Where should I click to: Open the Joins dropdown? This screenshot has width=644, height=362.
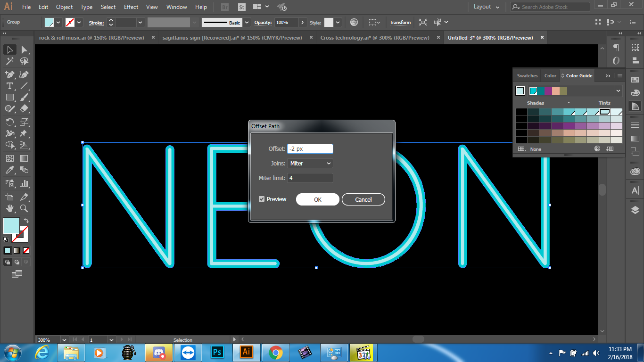click(310, 164)
